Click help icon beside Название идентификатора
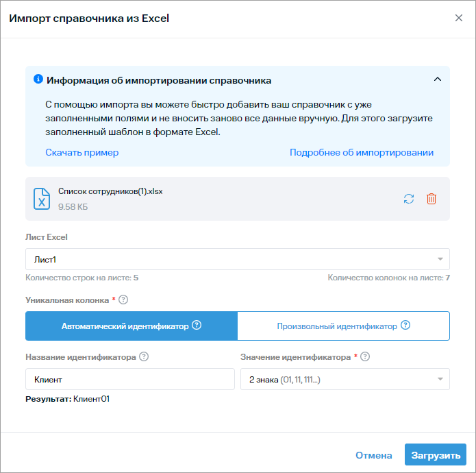Image resolution: width=476 pixels, height=473 pixels. point(144,356)
